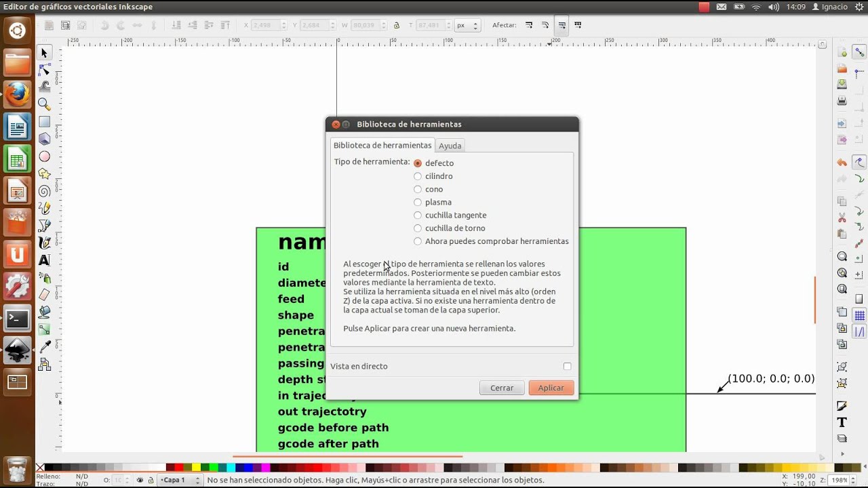Click the Cut scissors icon
Image resolution: width=868 pixels, height=488 pixels.
point(842,218)
